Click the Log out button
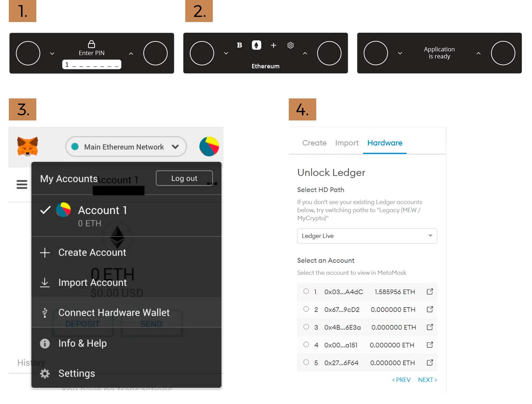 184,178
